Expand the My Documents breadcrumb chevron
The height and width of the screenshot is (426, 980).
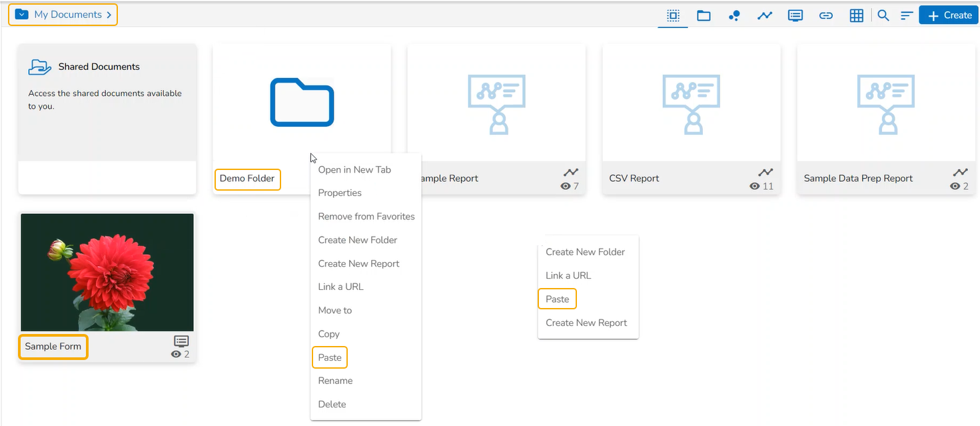109,15
